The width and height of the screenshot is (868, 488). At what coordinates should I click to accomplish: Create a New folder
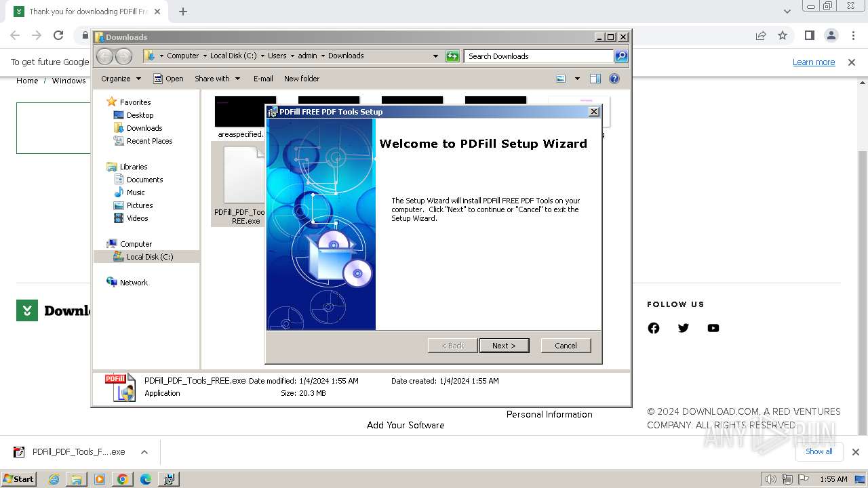click(x=302, y=79)
